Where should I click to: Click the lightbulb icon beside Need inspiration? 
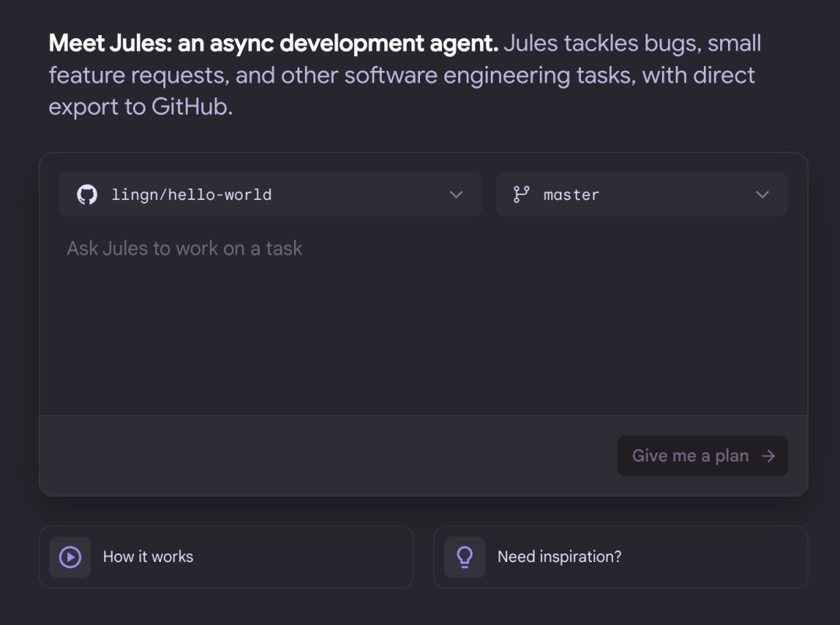click(464, 557)
